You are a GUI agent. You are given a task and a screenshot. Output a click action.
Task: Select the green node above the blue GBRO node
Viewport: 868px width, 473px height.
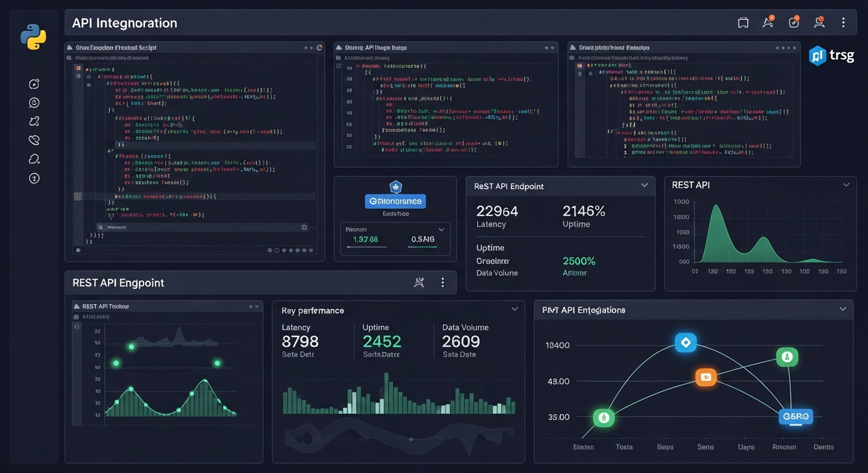click(787, 357)
